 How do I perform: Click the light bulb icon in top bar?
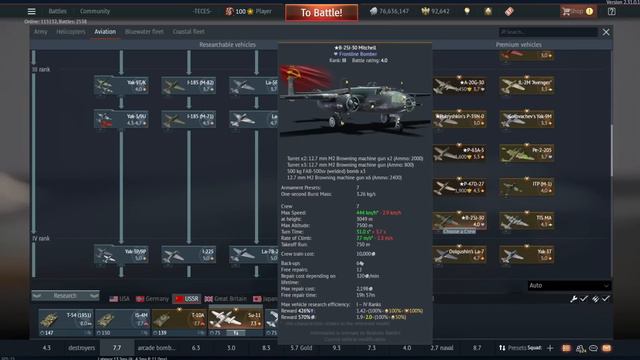pos(467,11)
